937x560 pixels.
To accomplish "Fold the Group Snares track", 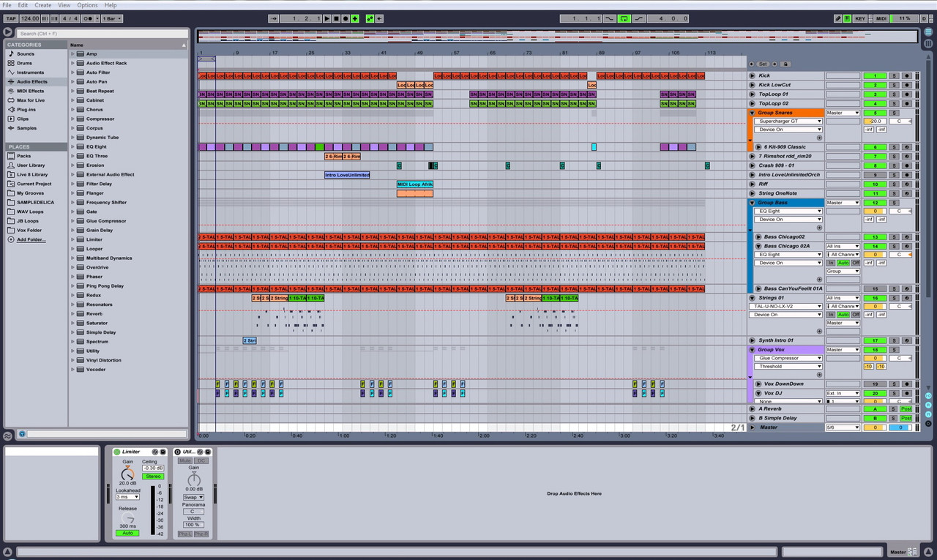I will [752, 113].
